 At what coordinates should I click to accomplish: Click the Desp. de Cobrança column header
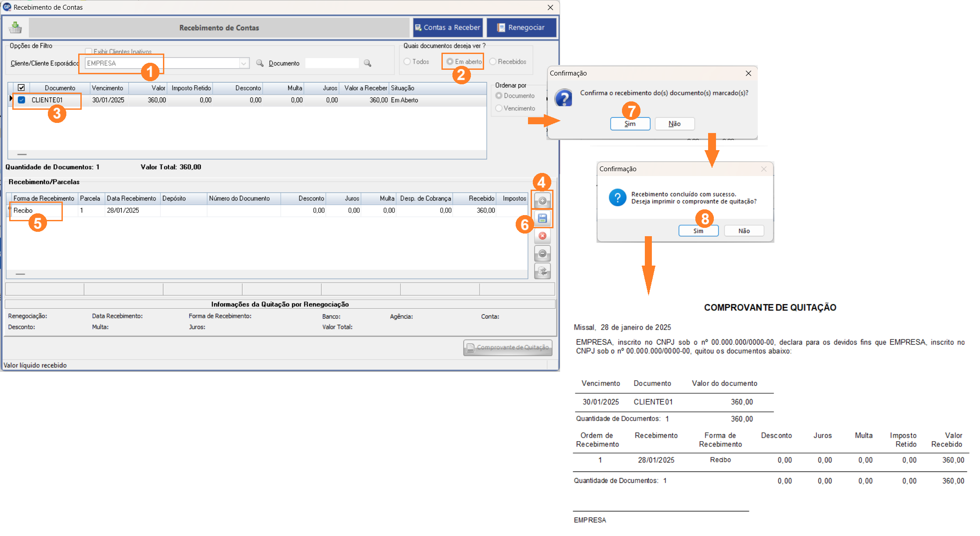click(425, 198)
